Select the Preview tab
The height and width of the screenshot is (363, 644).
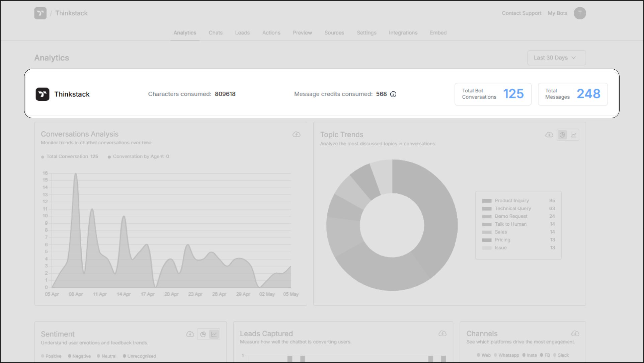302,33
